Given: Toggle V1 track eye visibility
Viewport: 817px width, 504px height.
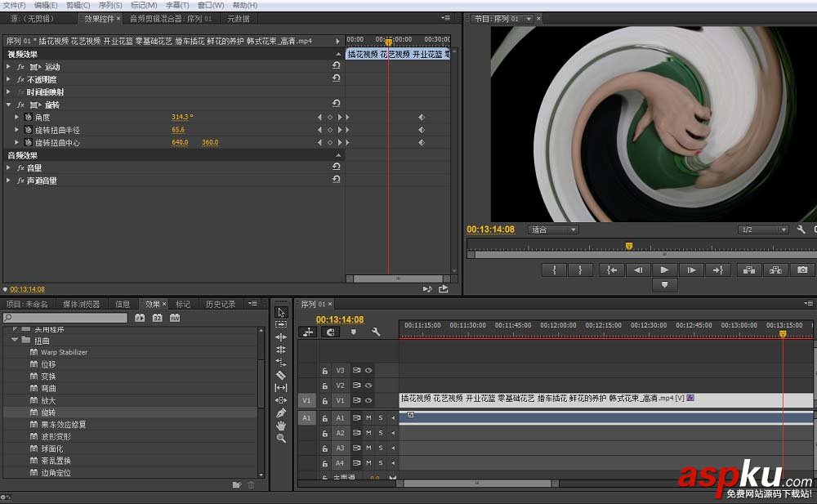Looking at the screenshot, I should (368, 400).
